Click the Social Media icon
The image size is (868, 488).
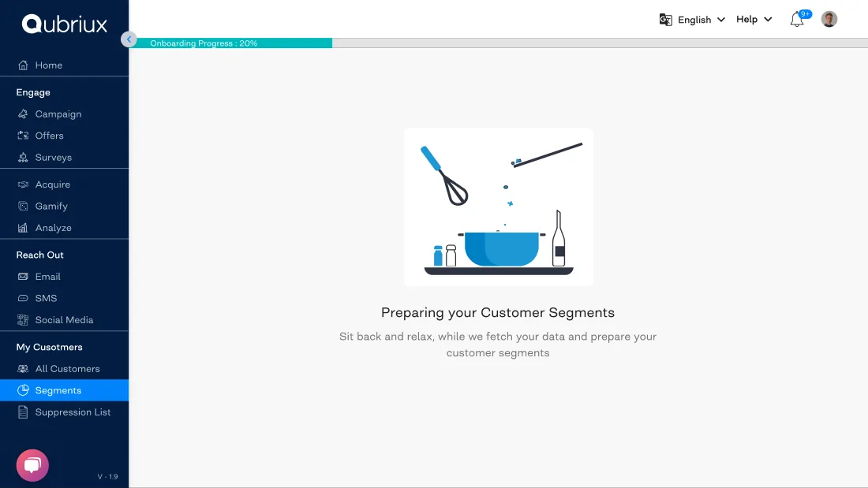(x=23, y=320)
